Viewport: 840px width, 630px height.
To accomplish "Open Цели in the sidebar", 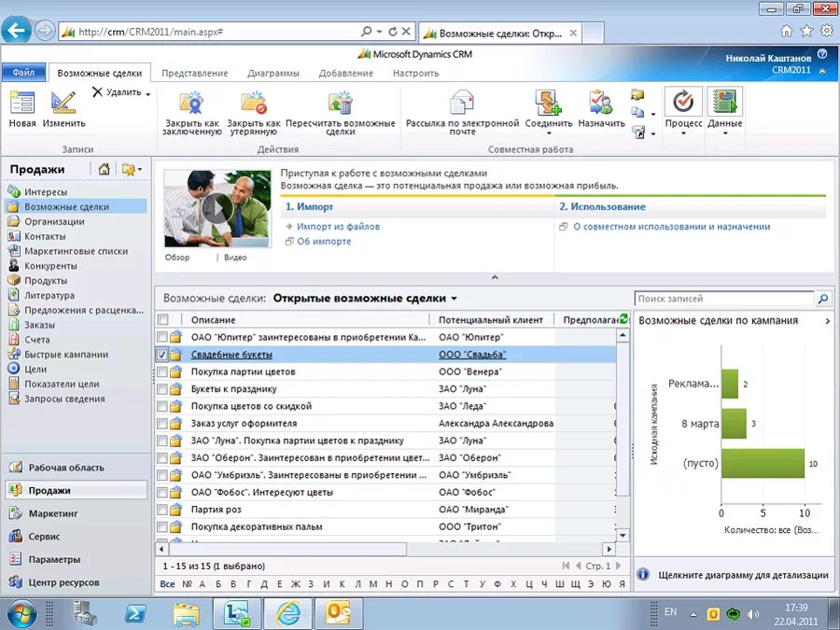I will pyautogui.click(x=35, y=369).
